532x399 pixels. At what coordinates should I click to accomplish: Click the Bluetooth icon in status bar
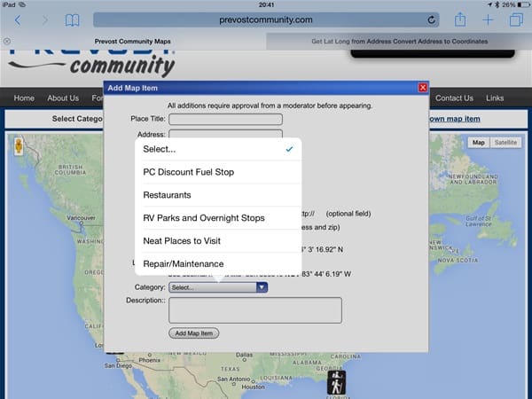[497, 4]
